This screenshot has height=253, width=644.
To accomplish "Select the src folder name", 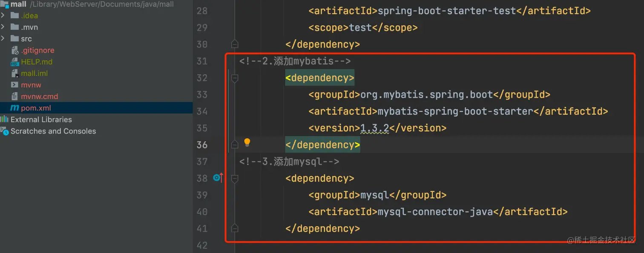I will click(26, 38).
